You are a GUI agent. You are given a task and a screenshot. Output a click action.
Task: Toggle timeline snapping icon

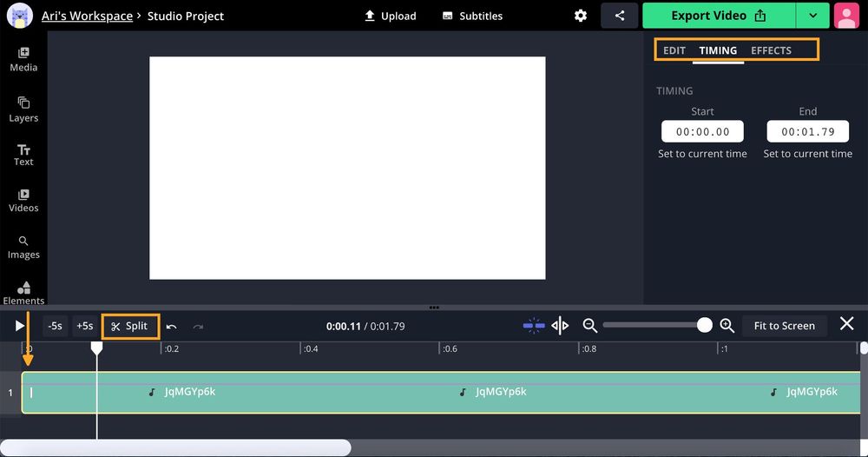coord(534,326)
